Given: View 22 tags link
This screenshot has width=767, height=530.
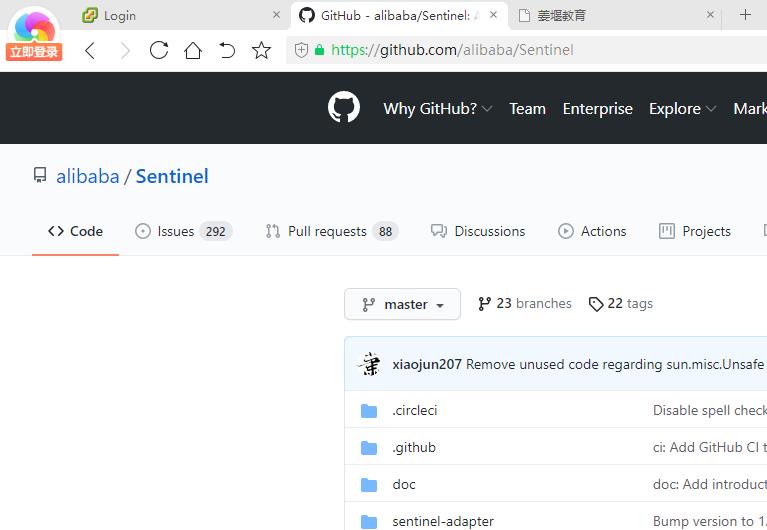Looking at the screenshot, I should 621,304.
